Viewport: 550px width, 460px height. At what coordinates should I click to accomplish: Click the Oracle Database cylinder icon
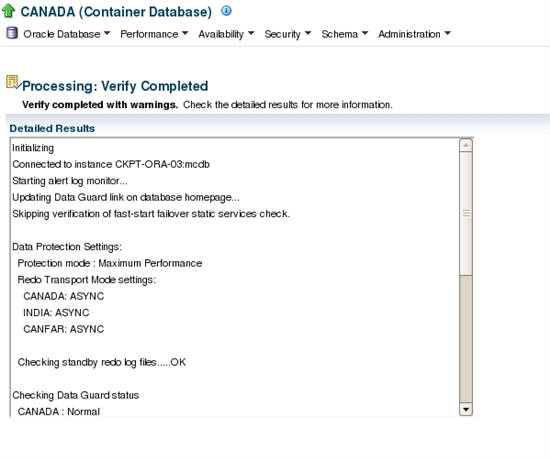pos(12,33)
